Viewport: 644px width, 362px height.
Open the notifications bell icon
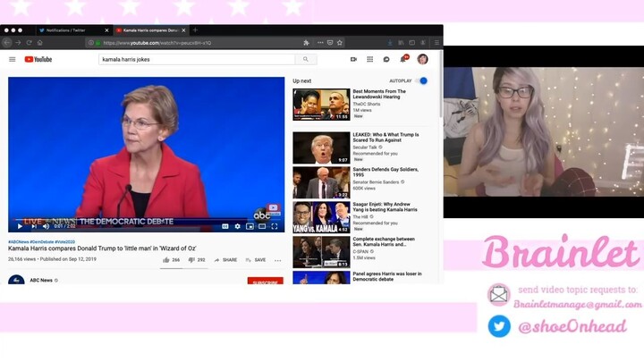click(402, 60)
